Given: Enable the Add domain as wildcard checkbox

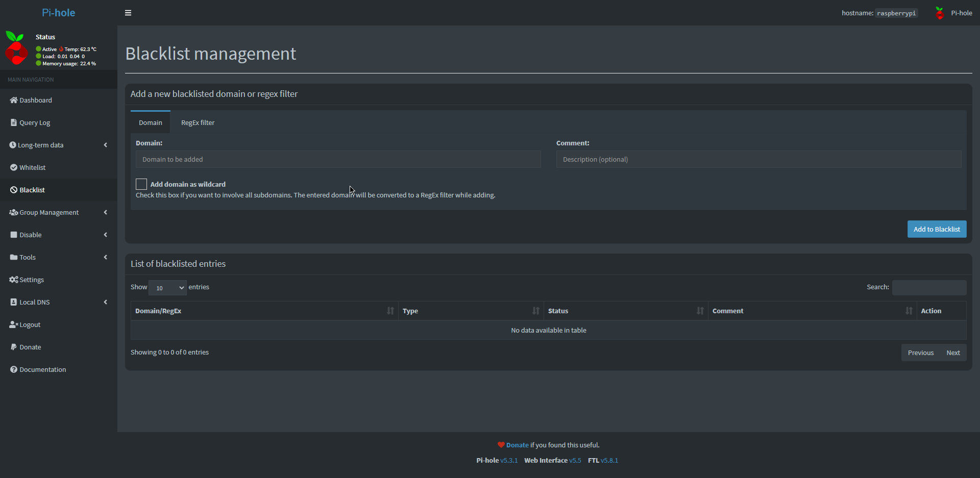Looking at the screenshot, I should tap(141, 184).
